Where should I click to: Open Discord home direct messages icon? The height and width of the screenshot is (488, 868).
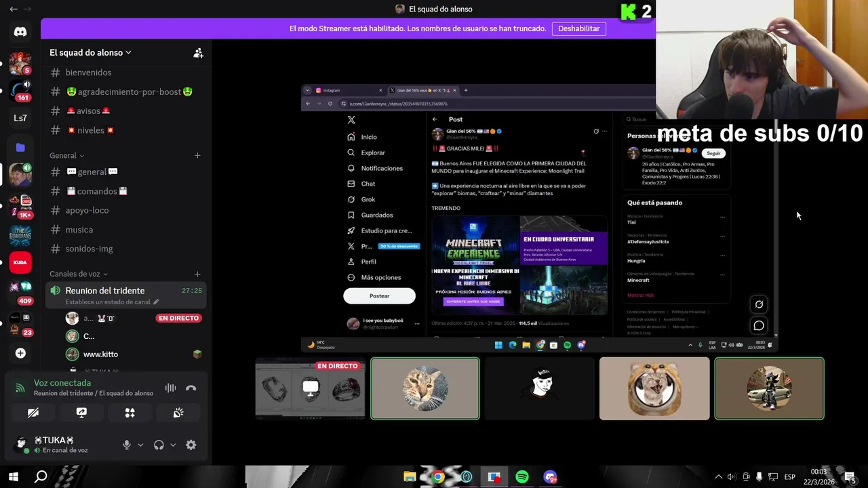[20, 32]
